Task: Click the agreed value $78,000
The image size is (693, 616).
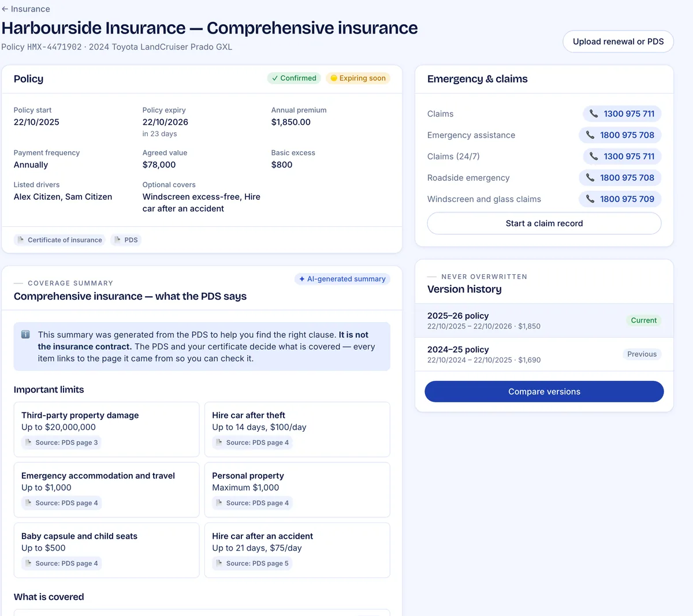Action: click(159, 165)
